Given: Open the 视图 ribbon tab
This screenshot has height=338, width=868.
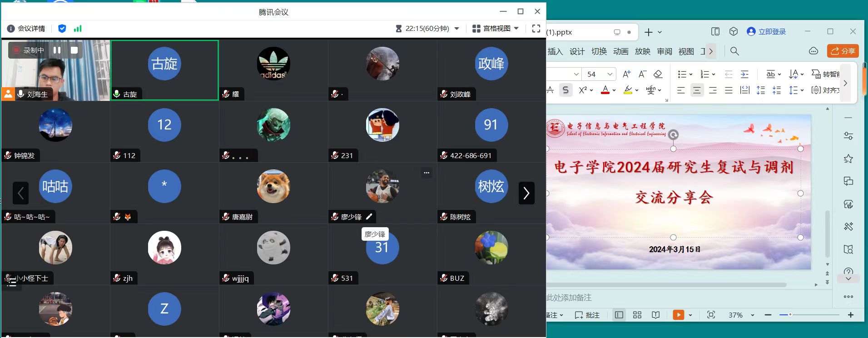Looking at the screenshot, I should 686,51.
